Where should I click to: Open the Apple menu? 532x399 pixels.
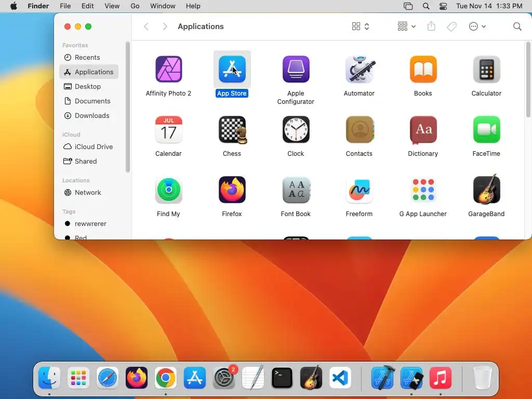click(14, 6)
